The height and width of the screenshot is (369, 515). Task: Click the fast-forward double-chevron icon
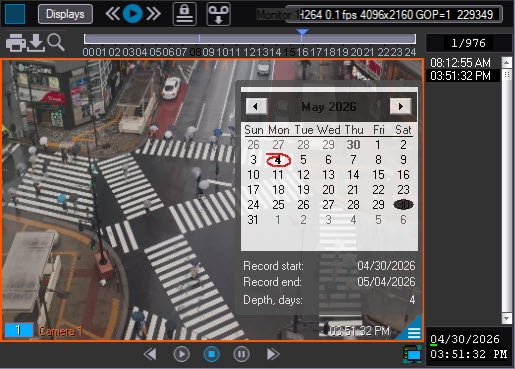click(x=154, y=14)
